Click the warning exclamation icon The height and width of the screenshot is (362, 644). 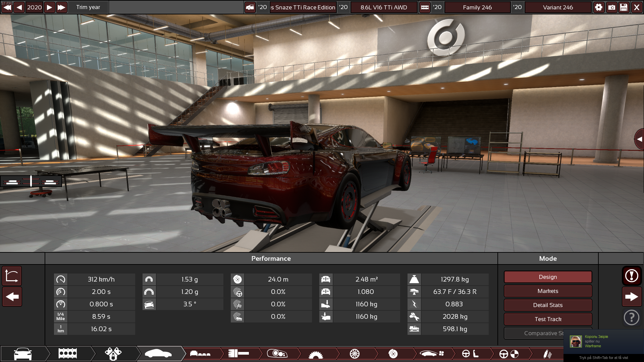click(632, 276)
